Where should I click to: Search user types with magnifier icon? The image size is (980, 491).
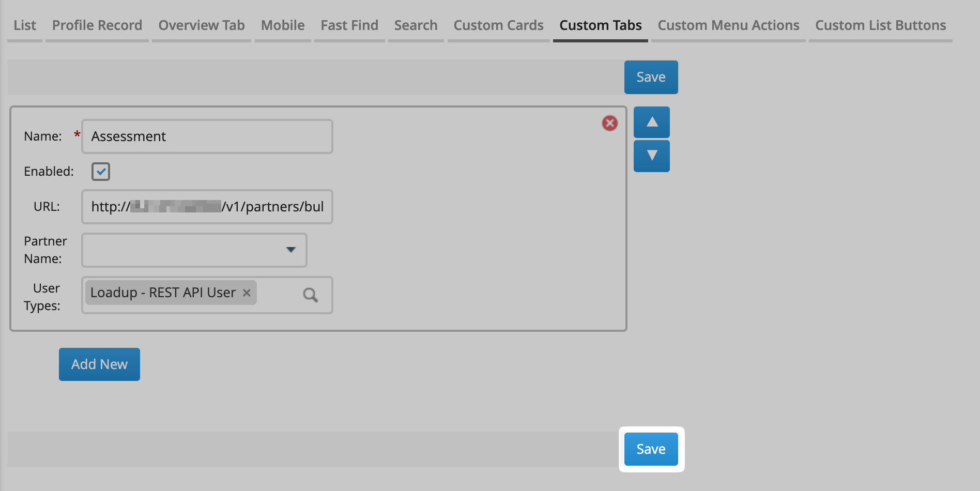pos(310,295)
